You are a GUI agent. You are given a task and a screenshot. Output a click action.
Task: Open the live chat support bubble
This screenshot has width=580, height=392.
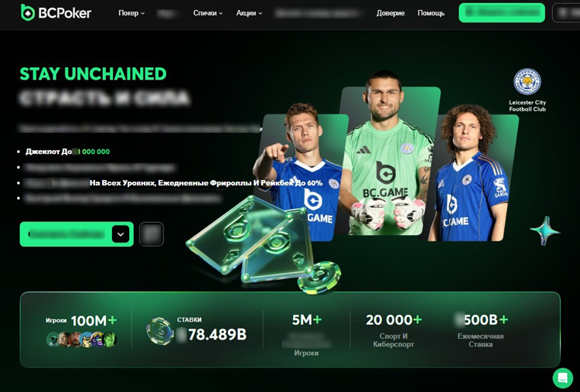coord(563,377)
